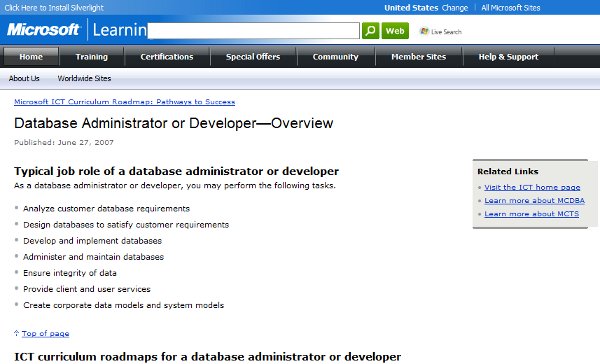600x364 pixels.
Task: Open the Special Offers tab
Action: (x=253, y=57)
